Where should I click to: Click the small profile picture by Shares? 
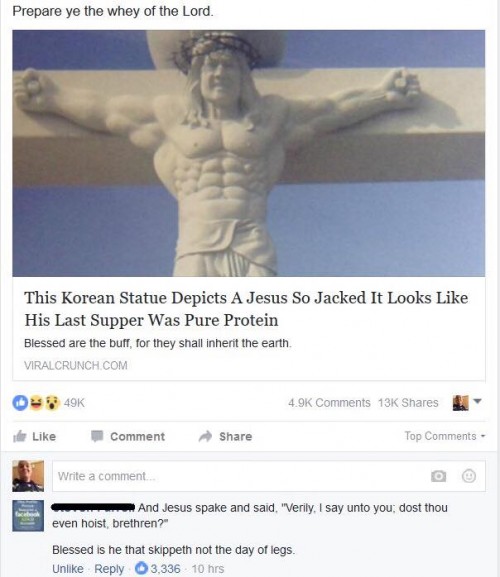(x=461, y=403)
